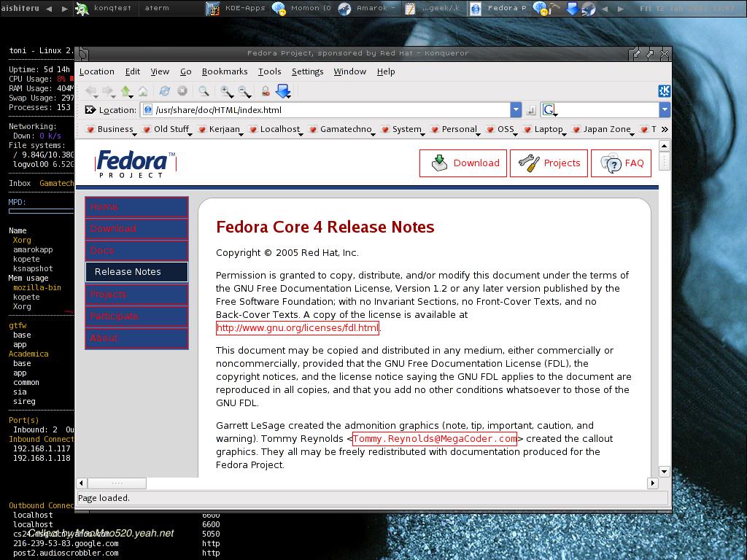This screenshot has height=560, width=747.
Task: Open Participate in the Fedora sidebar
Action: pyautogui.click(x=136, y=316)
